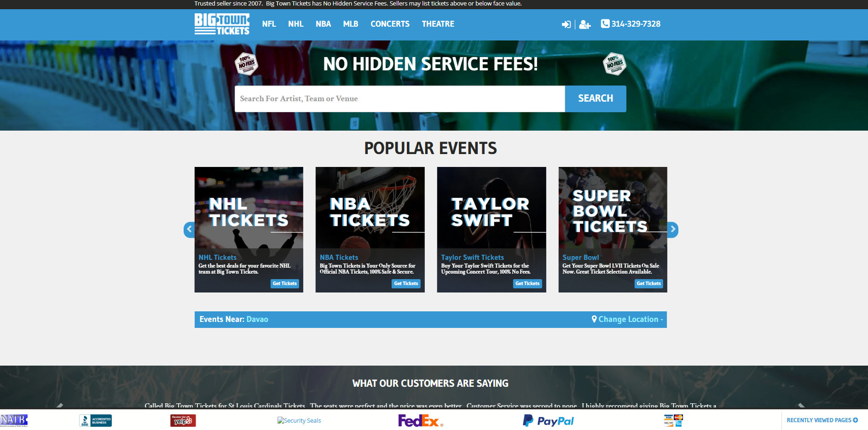Screen dimensions: 868x430
Task: Focus the artist, team or venue search field
Action: pos(400,98)
